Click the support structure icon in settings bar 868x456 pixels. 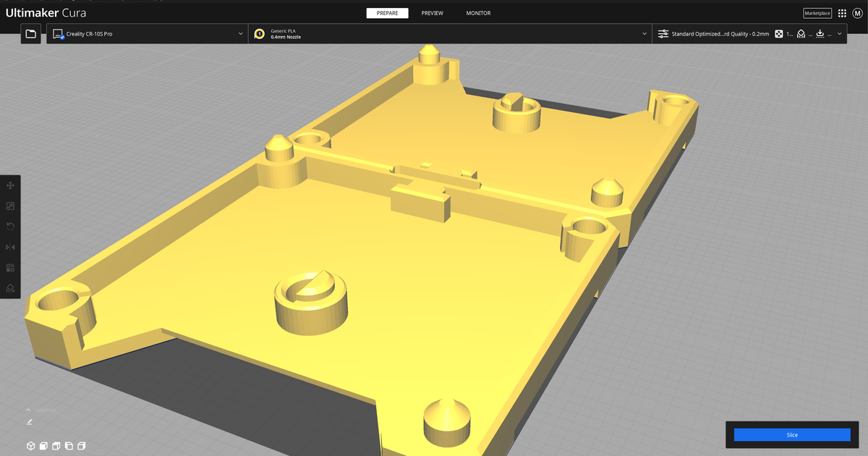[801, 33]
